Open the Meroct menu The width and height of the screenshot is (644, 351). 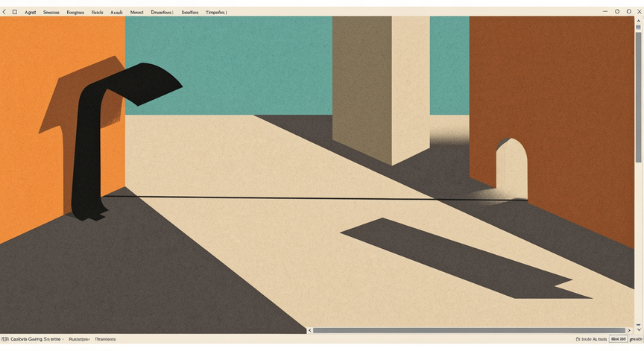[137, 13]
